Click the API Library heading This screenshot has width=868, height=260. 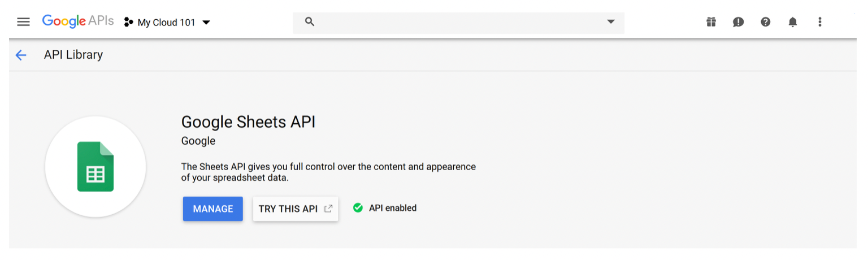click(x=73, y=55)
